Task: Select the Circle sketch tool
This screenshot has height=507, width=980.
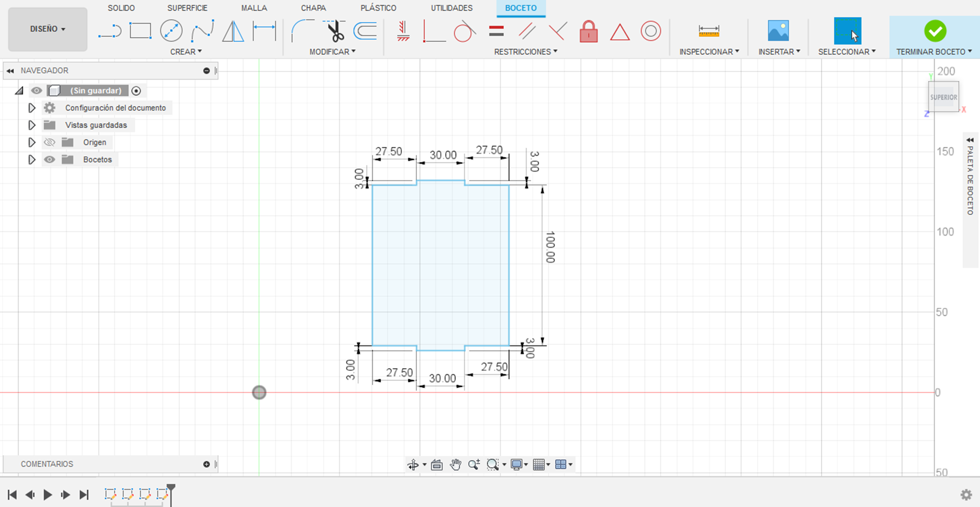Action: tap(171, 31)
